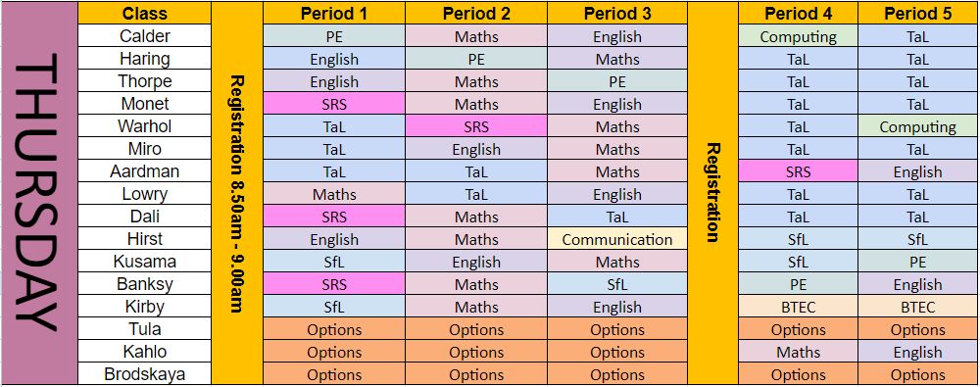The height and width of the screenshot is (387, 980).
Task: Click Warhol's pink SRS cell in Period 2
Action: [x=476, y=126]
